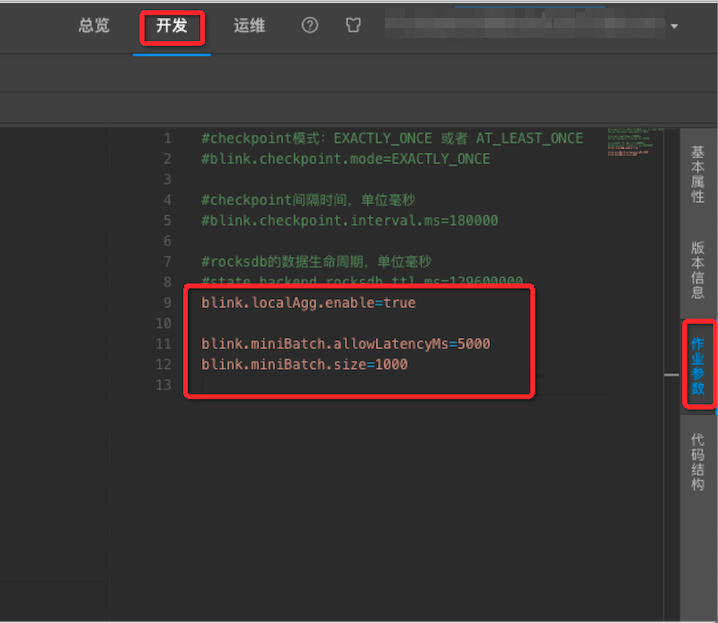Switch to the 开发 development tab
Image resolution: width=718 pixels, height=623 pixels.
(x=172, y=25)
